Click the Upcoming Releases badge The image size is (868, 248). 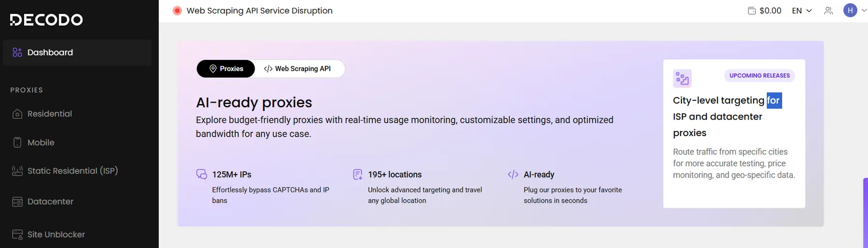click(759, 76)
